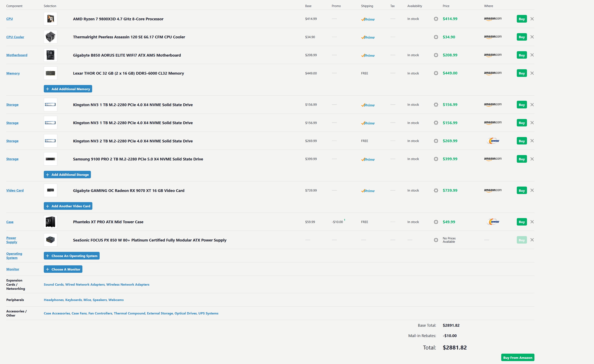Remove the SeaSonic FOCUS PX power supply
Viewport: 594px width, 364px height.
tap(532, 240)
